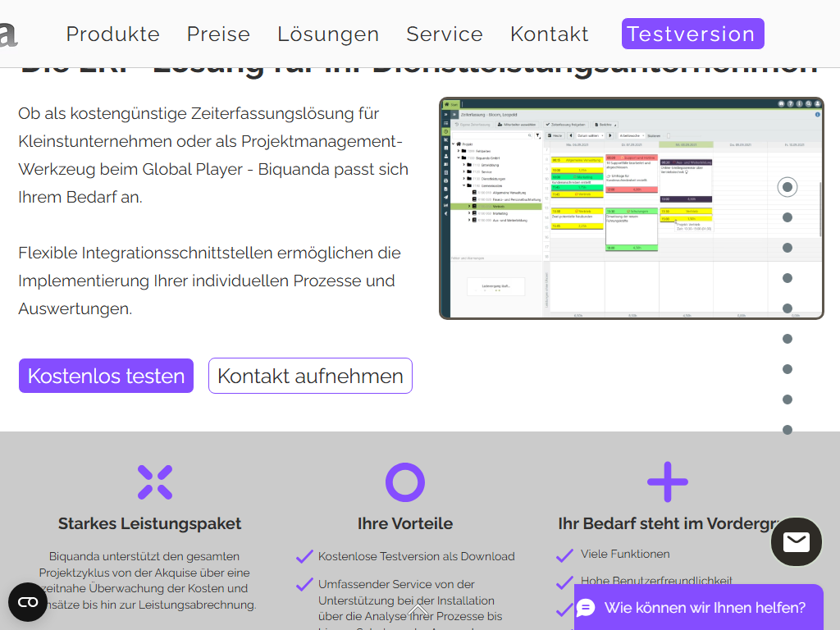Screen dimensions: 840x630
Task: Click the purple Testversion button
Action: [692, 34]
